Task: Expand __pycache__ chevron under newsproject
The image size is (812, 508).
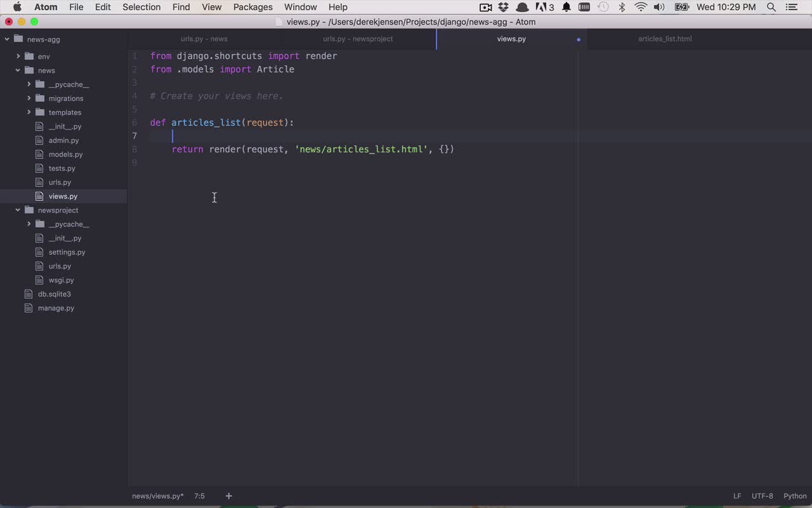Action: coord(29,224)
